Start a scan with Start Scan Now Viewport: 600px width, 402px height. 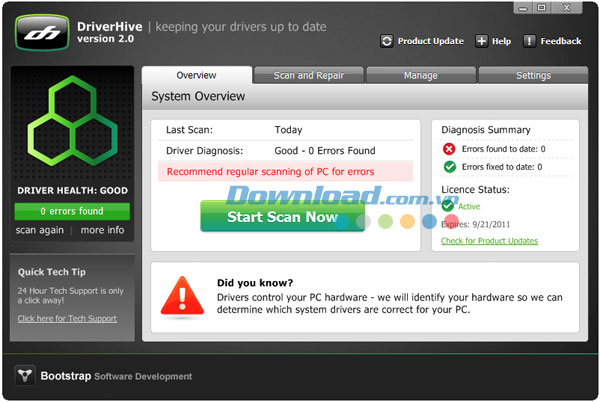click(x=282, y=216)
